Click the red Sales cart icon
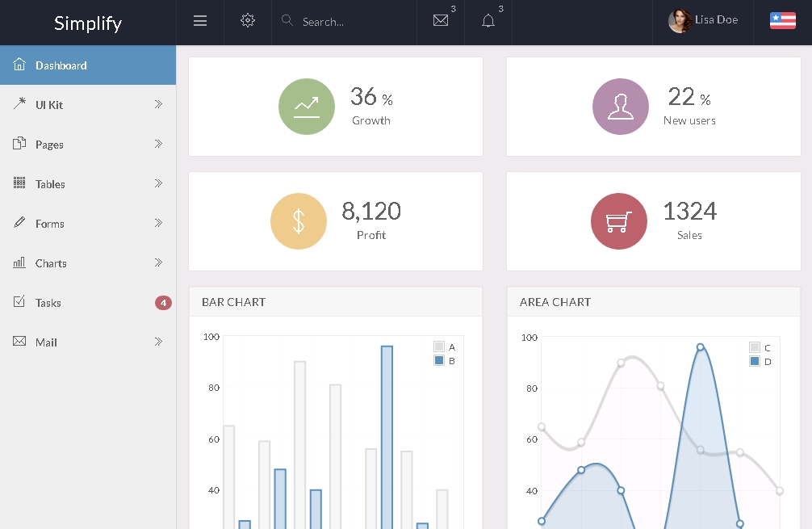Viewport: 812px width, 529px height. tap(618, 221)
